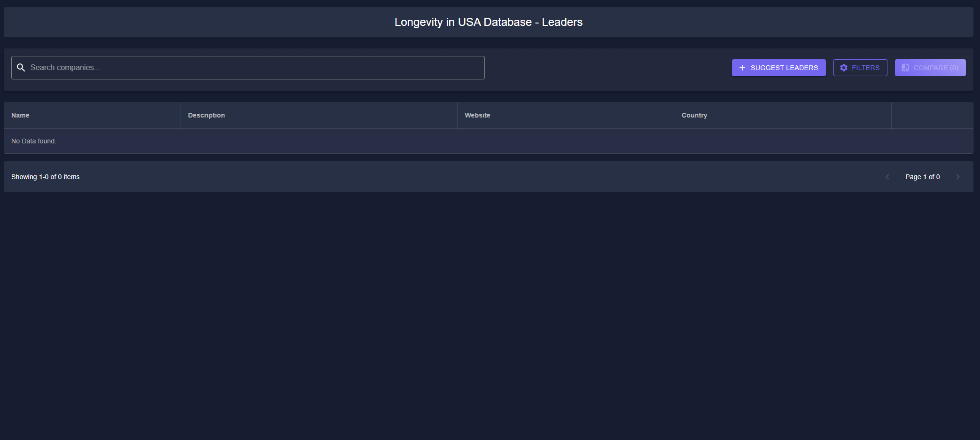The width and height of the screenshot is (980, 440).
Task: Click divider between Name and Description headers
Action: coord(180,115)
